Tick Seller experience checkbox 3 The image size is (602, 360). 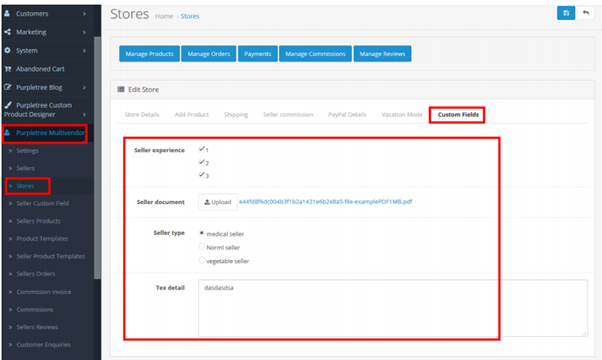click(x=202, y=175)
